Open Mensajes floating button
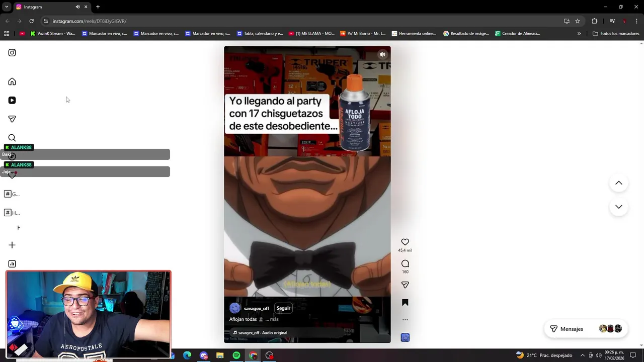 [x=586, y=329]
